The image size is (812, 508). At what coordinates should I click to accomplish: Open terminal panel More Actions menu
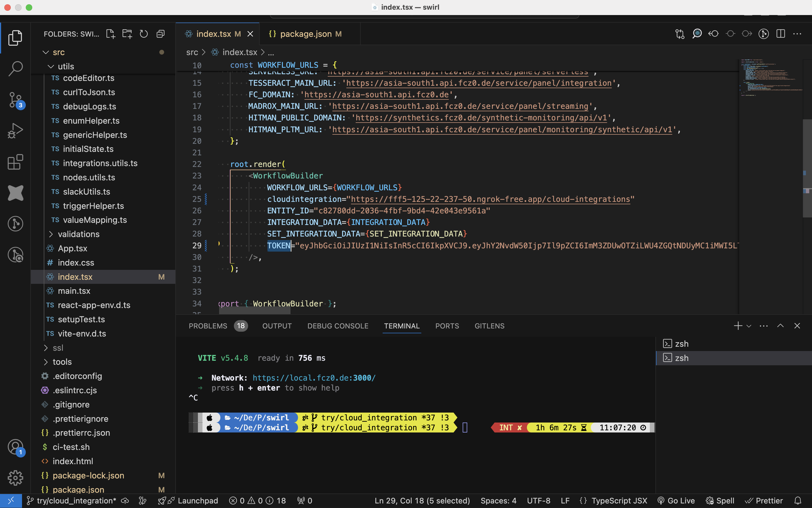tap(764, 325)
